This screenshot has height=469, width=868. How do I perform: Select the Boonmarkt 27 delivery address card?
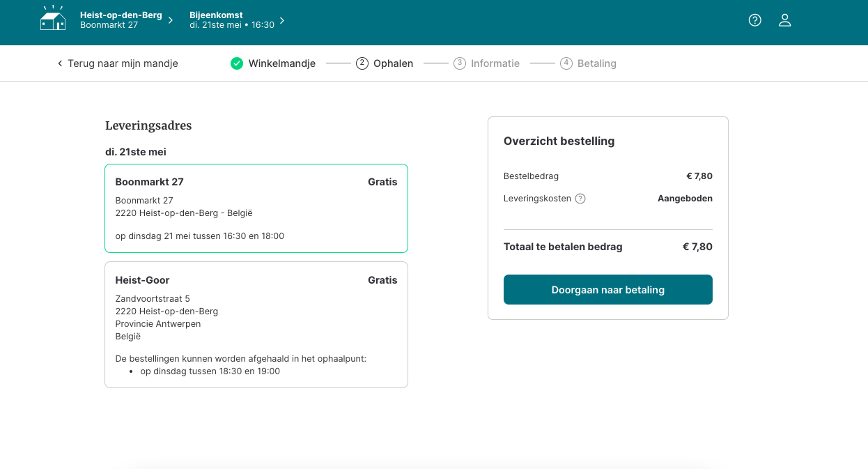pos(256,208)
